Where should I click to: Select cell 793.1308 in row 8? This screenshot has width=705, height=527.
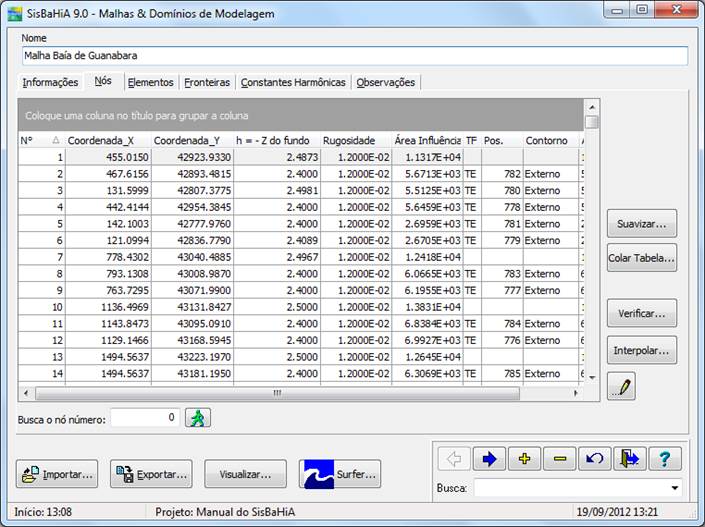(108, 274)
